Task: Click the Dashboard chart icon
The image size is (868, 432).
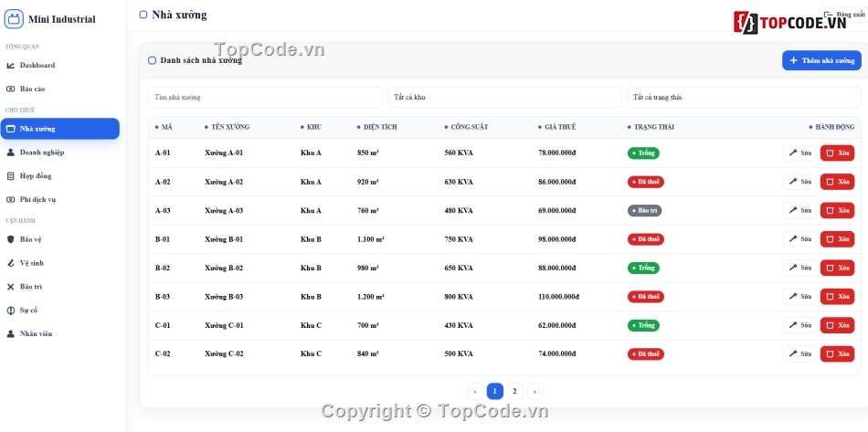Action: (11, 65)
